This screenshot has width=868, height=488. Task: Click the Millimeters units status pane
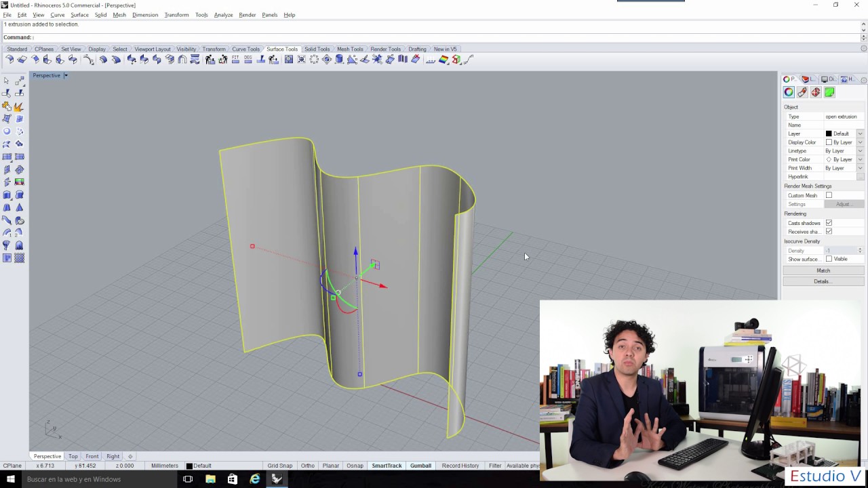pos(165,466)
